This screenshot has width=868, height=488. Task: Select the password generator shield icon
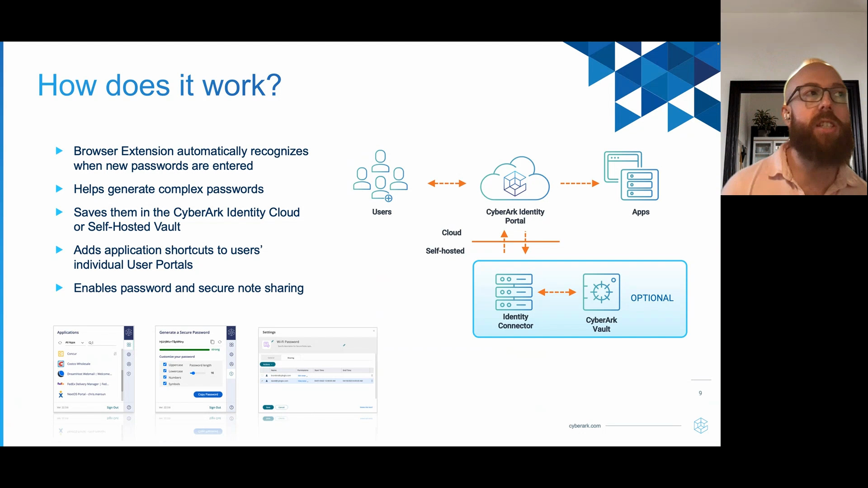pyautogui.click(x=231, y=374)
